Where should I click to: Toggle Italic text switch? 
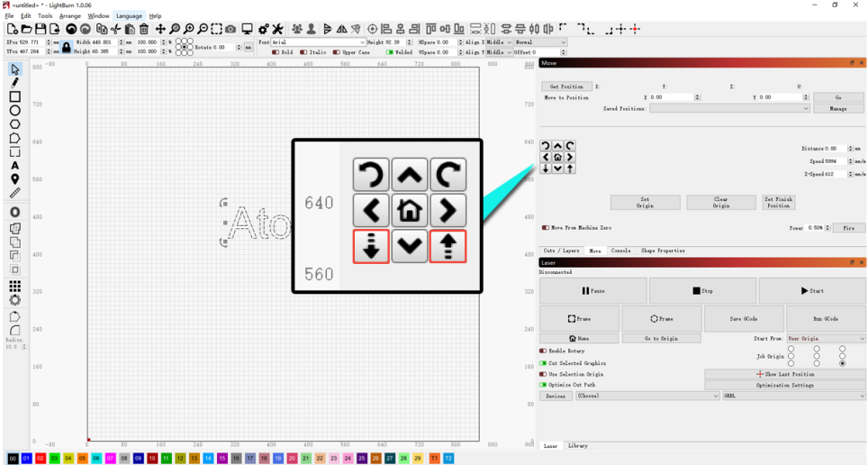303,52
